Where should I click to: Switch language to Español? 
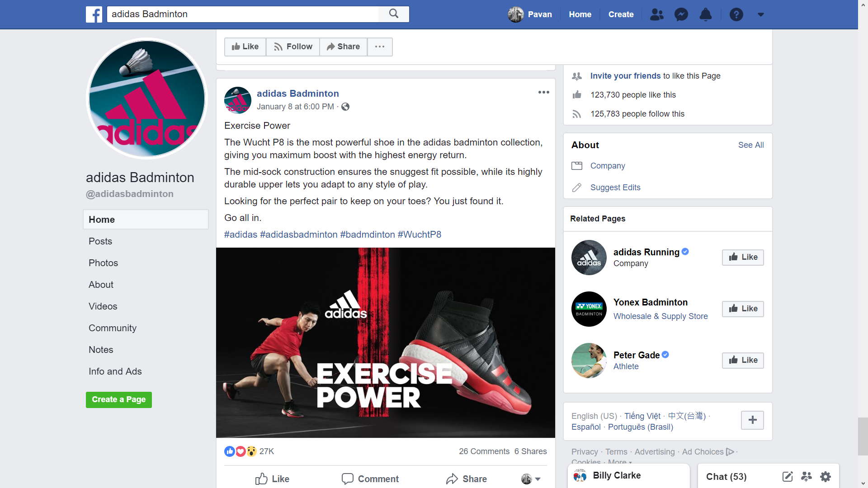click(586, 427)
